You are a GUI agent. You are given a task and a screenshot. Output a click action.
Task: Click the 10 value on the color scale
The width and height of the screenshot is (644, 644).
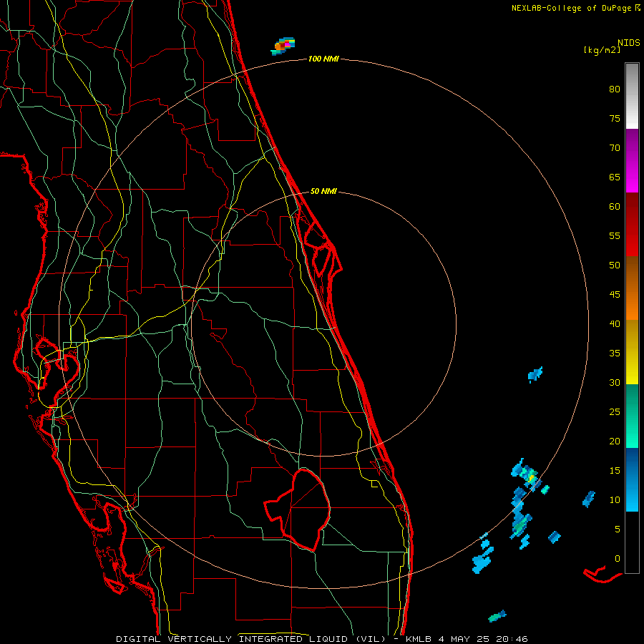(615, 500)
